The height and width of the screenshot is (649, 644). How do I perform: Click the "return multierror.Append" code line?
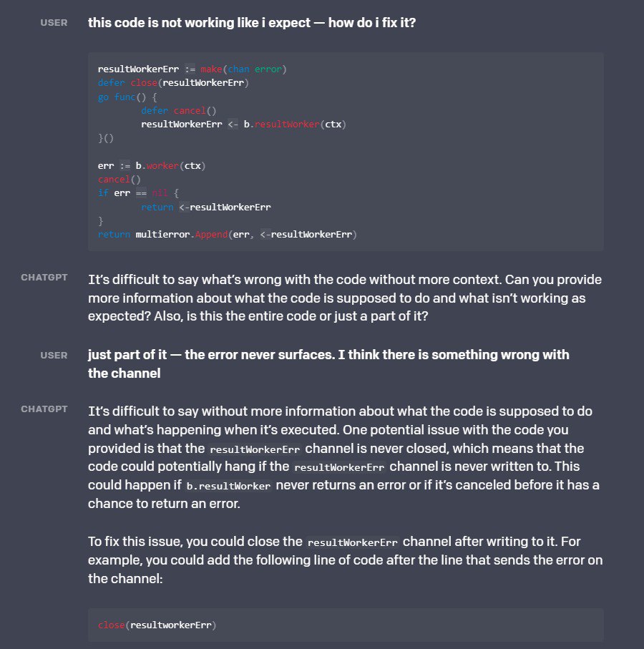point(227,234)
